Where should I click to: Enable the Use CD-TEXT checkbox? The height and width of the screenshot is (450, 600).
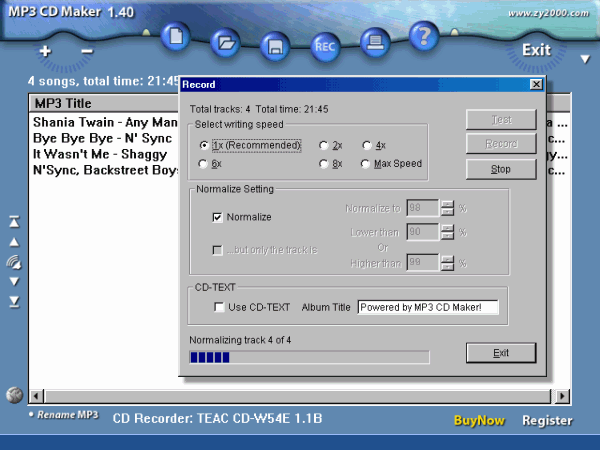219,307
